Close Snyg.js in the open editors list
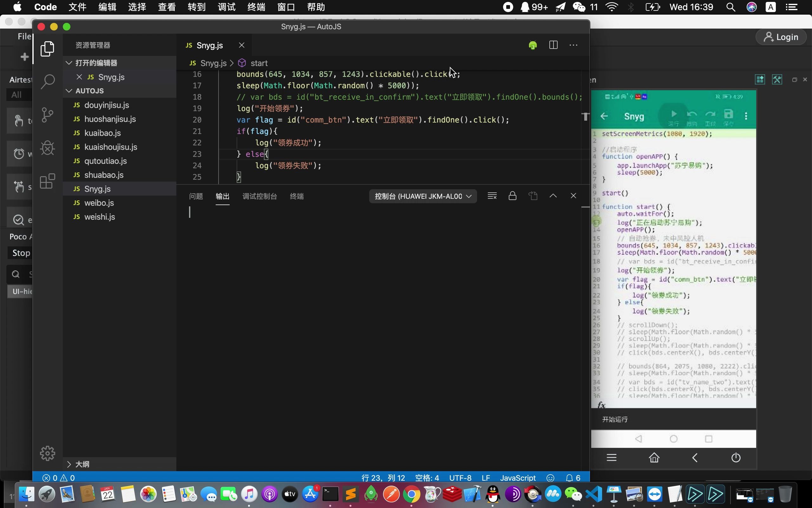This screenshot has width=812, height=508. coord(79,77)
